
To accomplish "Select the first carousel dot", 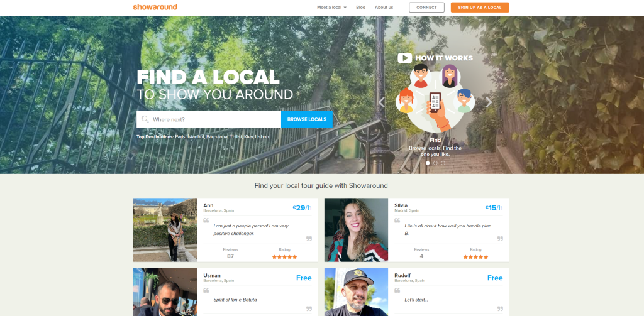I will [428, 163].
